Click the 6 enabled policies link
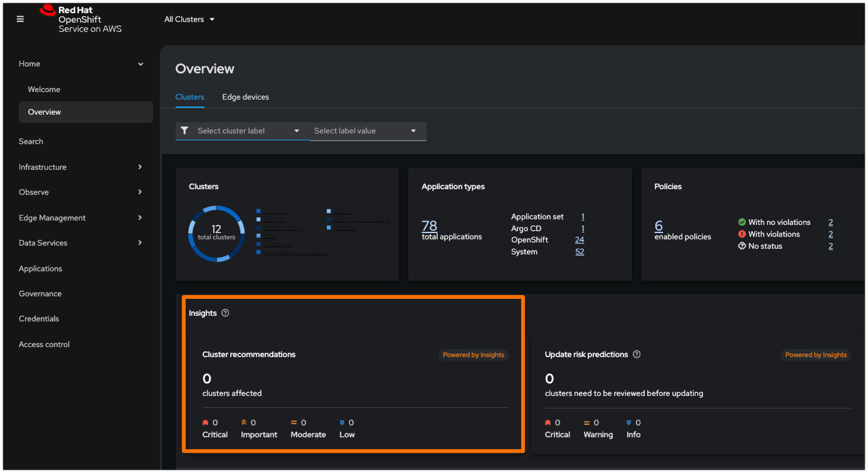The height and width of the screenshot is (473, 868). click(x=659, y=226)
